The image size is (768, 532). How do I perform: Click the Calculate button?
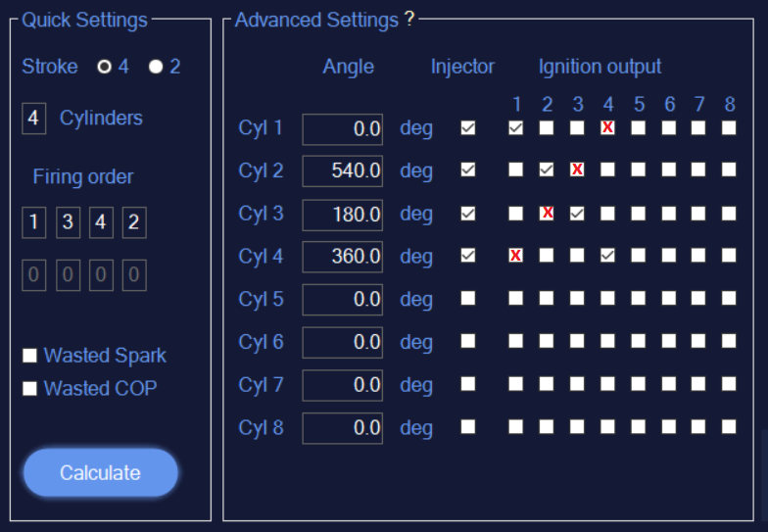point(100,472)
